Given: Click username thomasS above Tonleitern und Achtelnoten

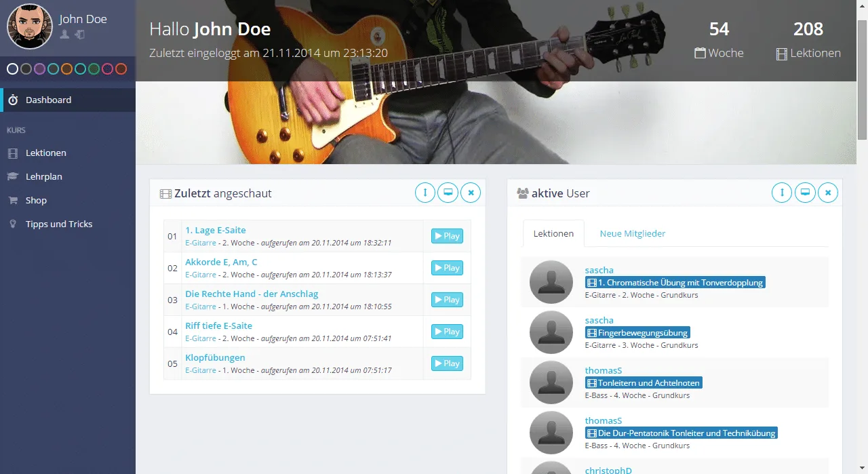Looking at the screenshot, I should [604, 370].
